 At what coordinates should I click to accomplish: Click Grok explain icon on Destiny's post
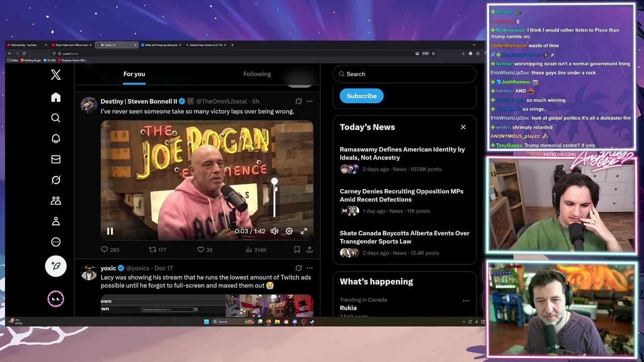click(x=298, y=101)
